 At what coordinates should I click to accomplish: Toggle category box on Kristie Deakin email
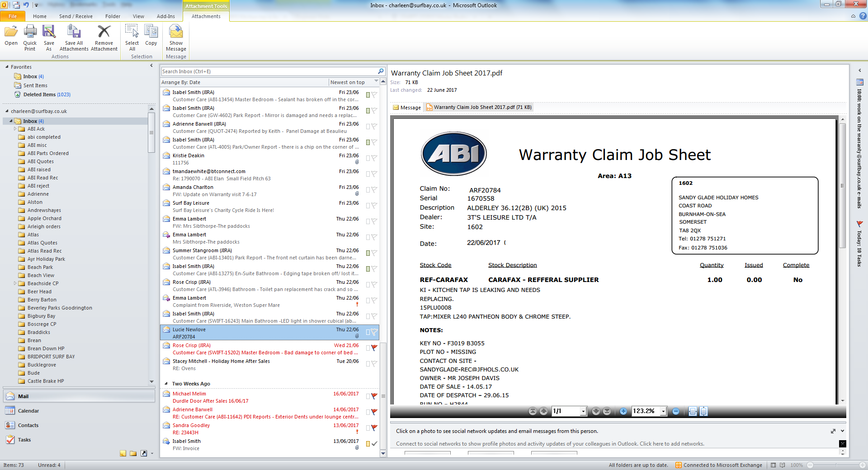368,158
